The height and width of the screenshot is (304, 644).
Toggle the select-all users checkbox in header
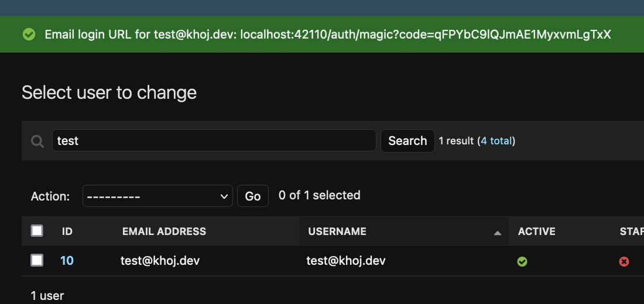point(37,231)
